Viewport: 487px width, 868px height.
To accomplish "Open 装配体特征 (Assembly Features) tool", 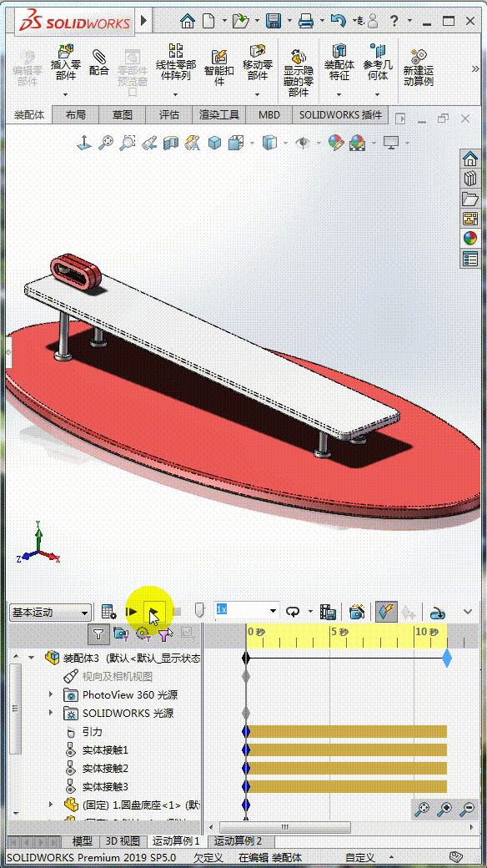I will coord(339,63).
